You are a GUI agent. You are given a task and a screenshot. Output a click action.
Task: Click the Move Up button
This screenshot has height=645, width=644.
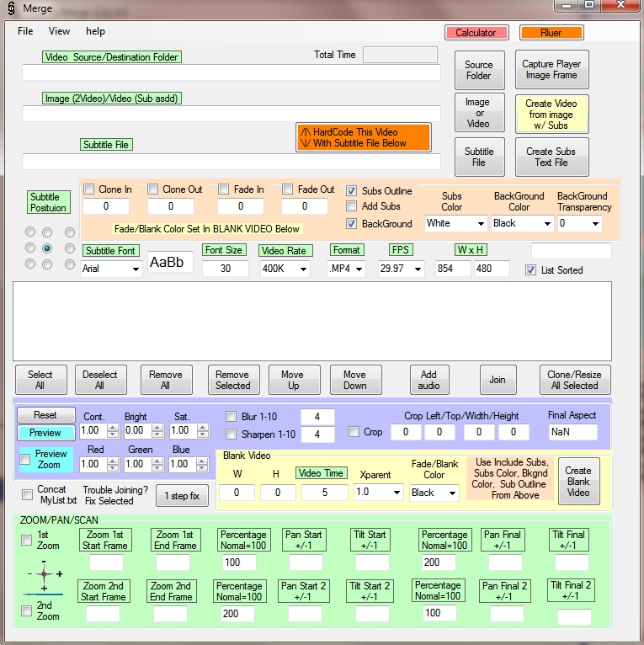click(294, 380)
